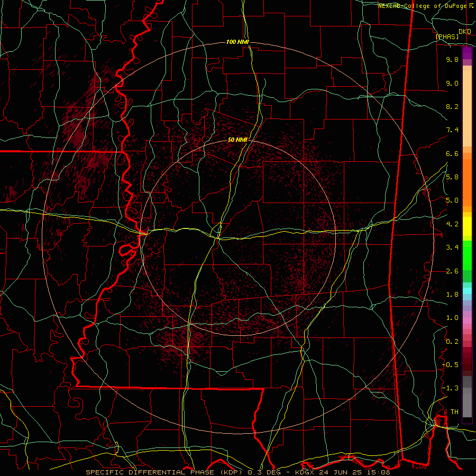476x476 pixels.
Task: Select the cyan color bar segment
Action: coord(467,290)
